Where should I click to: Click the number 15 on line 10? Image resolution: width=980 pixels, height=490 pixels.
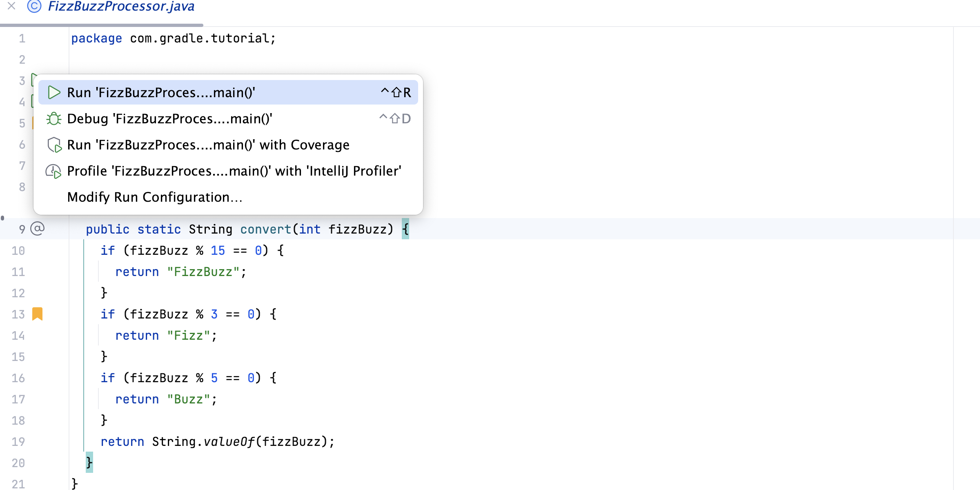pyautogui.click(x=218, y=251)
